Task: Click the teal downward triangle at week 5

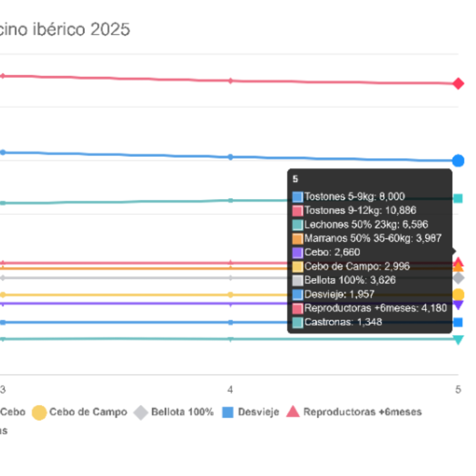Action: tap(458, 340)
